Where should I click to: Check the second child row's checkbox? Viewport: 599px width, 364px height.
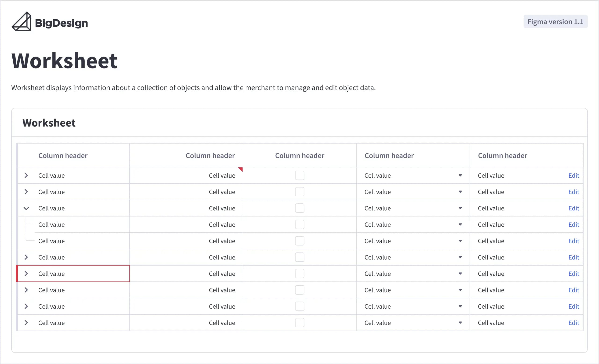tap(299, 241)
